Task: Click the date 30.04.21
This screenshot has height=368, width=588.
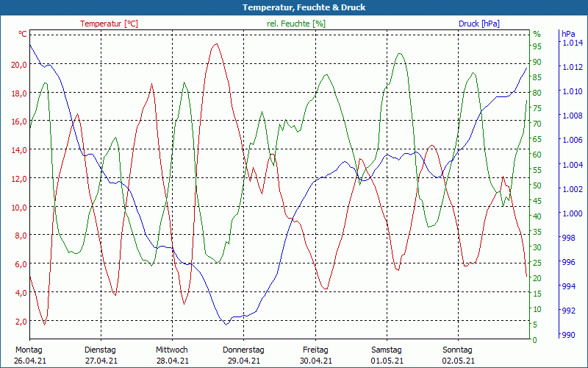Action: (316, 361)
